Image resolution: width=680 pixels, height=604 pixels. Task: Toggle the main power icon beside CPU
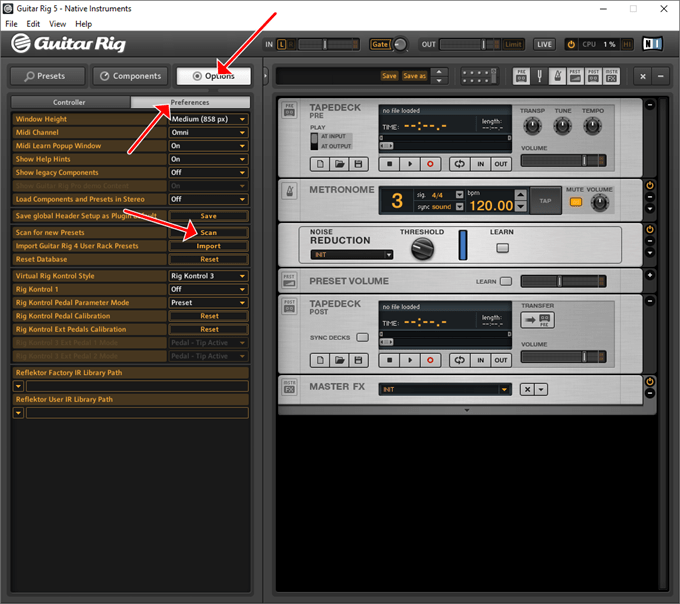pyautogui.click(x=571, y=44)
